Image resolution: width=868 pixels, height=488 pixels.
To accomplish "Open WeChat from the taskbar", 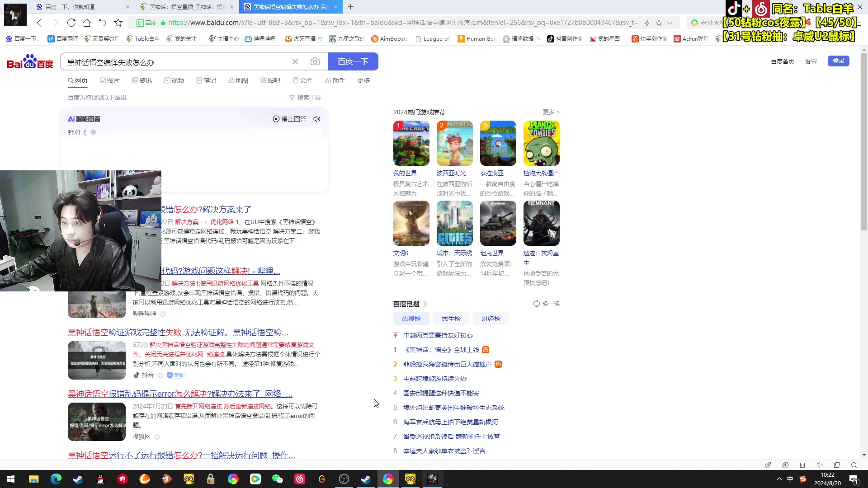I will [277, 479].
